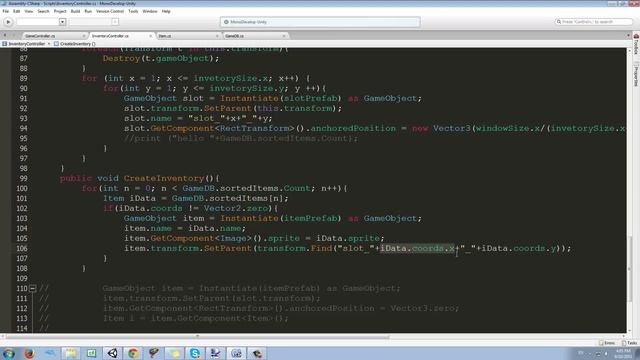The width and height of the screenshot is (640, 360).
Task: Click the Run play button in the toolbar
Action: [x=8, y=22]
